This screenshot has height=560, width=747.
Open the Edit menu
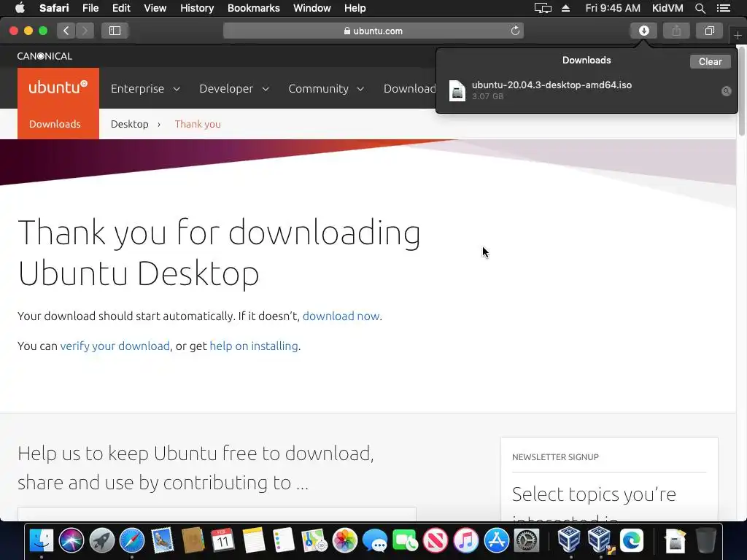pos(121,8)
